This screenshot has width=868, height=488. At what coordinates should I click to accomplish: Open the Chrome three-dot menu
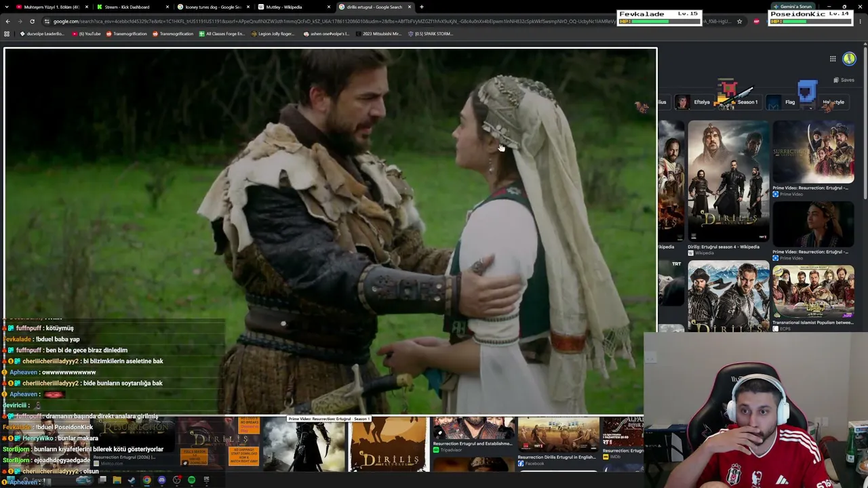[x=860, y=21]
